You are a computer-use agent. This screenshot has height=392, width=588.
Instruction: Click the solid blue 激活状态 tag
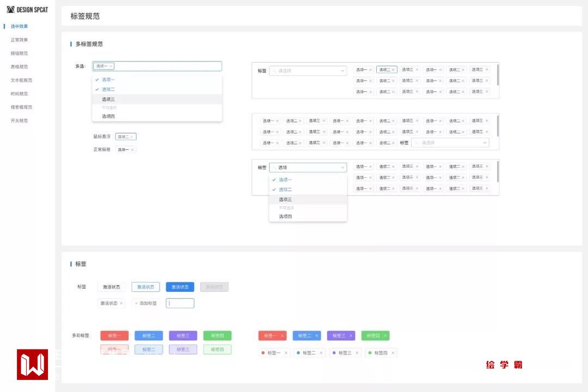(180, 287)
